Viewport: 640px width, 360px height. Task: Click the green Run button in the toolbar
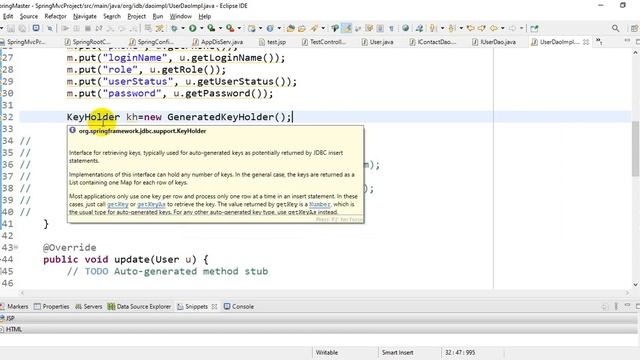point(192,29)
